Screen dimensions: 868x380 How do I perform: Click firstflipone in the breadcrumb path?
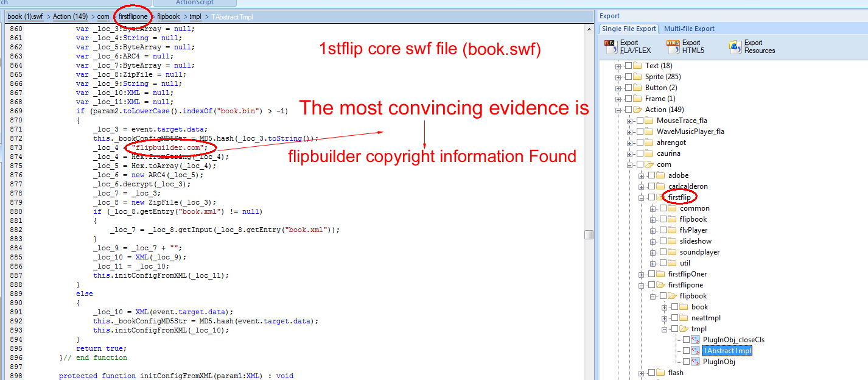(x=133, y=16)
